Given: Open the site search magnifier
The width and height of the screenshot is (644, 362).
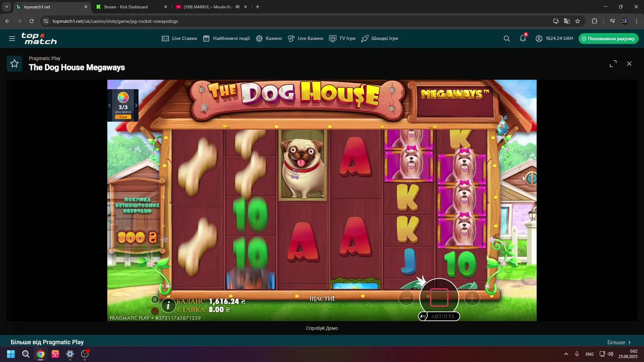Looking at the screenshot, I should pyautogui.click(x=507, y=38).
